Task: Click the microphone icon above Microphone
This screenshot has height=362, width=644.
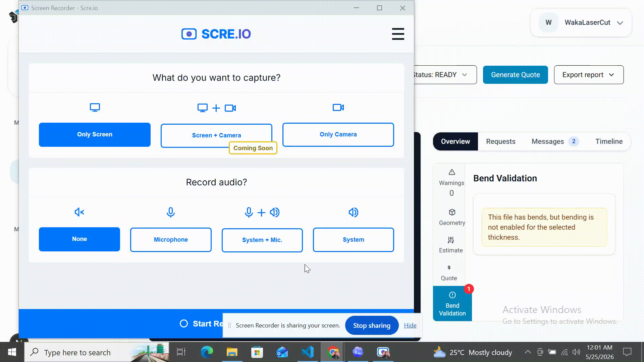Action: (171, 212)
